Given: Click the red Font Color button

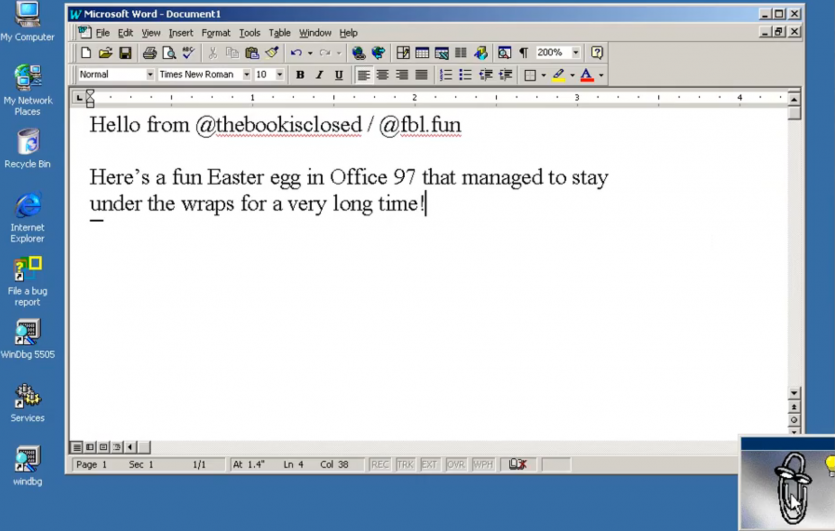Looking at the screenshot, I should coord(587,75).
